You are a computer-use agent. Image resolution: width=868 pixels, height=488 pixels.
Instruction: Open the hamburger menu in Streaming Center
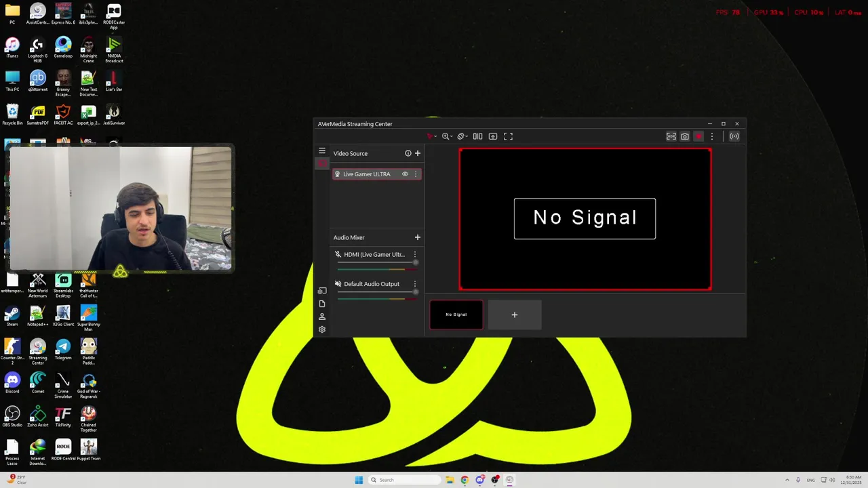tap(322, 150)
